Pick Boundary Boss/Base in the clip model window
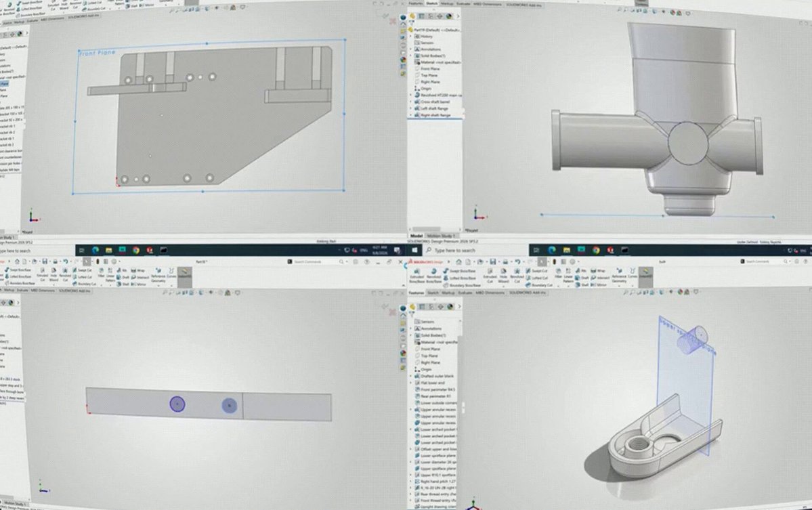The height and width of the screenshot is (510, 812). [463, 285]
